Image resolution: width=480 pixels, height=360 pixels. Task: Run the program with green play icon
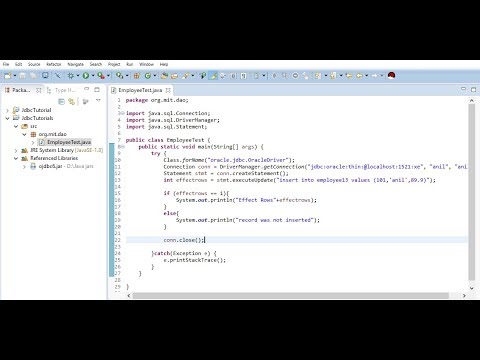pos(86,76)
